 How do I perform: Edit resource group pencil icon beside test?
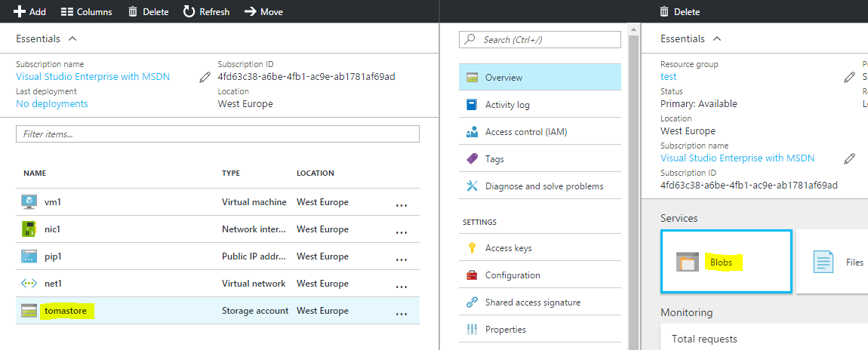[849, 78]
